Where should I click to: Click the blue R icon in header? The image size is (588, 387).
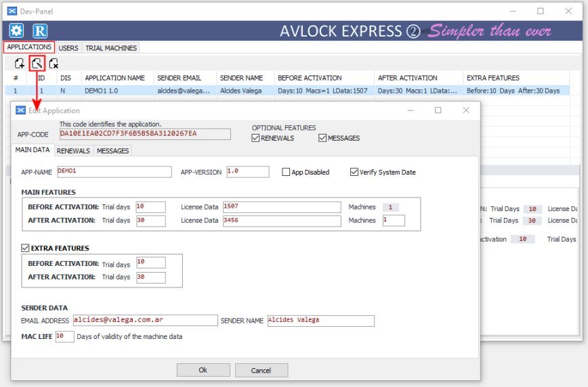point(40,30)
